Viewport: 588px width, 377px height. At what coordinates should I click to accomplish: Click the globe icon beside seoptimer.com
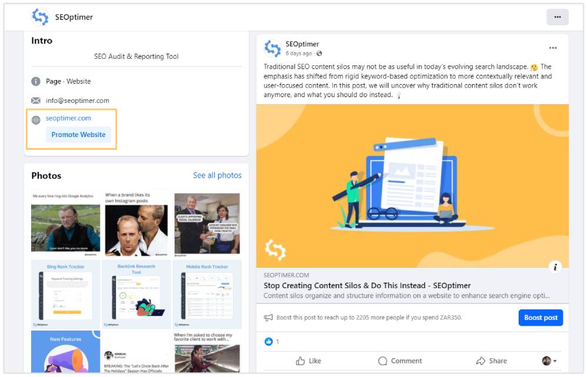(x=35, y=118)
